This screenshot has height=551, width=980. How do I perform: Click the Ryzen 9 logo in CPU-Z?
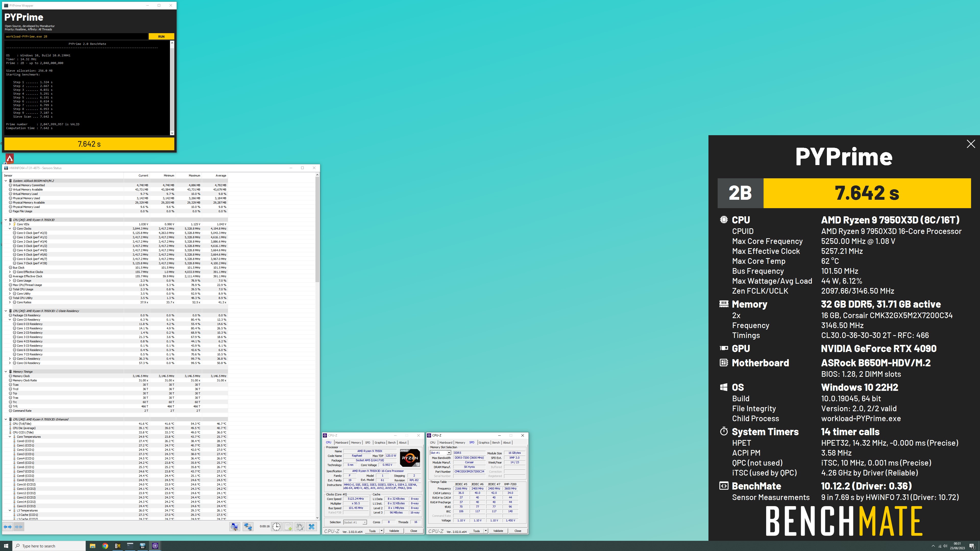pyautogui.click(x=410, y=458)
